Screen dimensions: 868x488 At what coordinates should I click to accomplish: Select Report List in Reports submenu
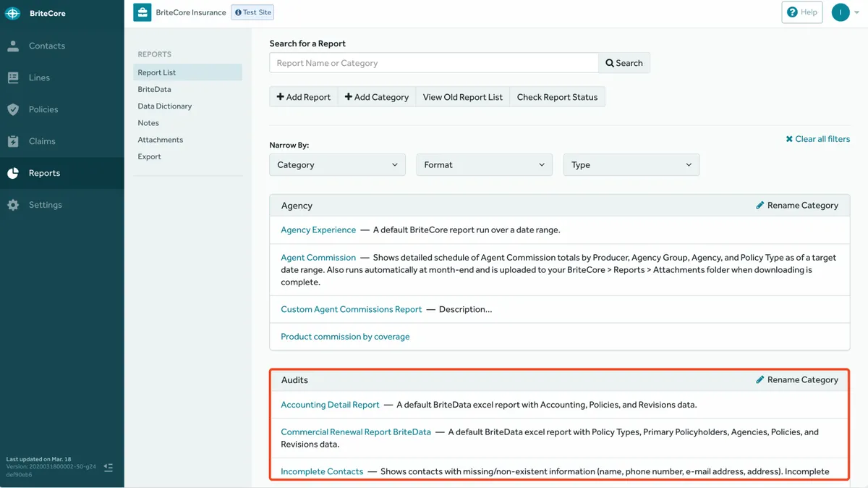click(x=188, y=72)
